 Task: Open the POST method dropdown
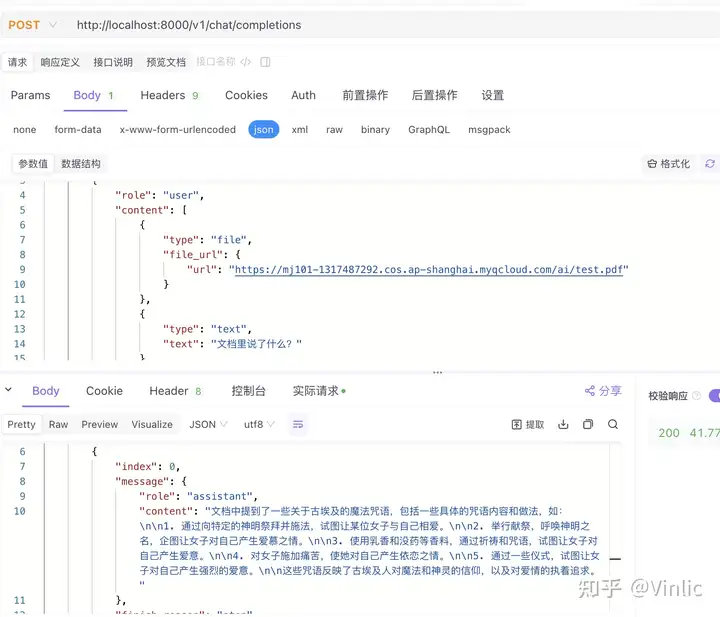(32, 25)
